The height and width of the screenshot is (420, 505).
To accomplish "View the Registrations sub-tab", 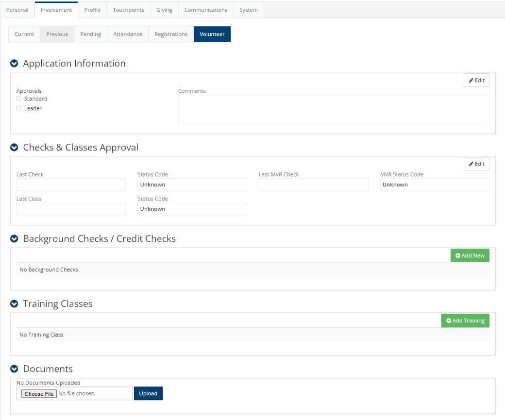I will click(x=171, y=34).
